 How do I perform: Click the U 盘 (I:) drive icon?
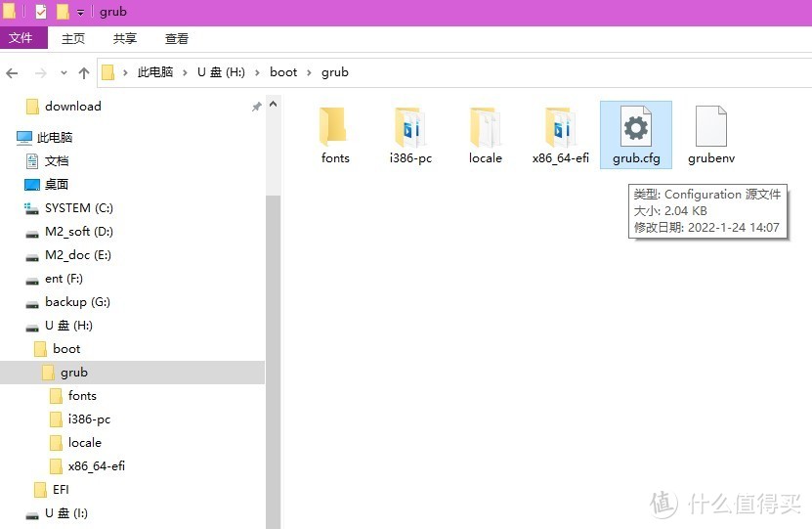point(32,515)
